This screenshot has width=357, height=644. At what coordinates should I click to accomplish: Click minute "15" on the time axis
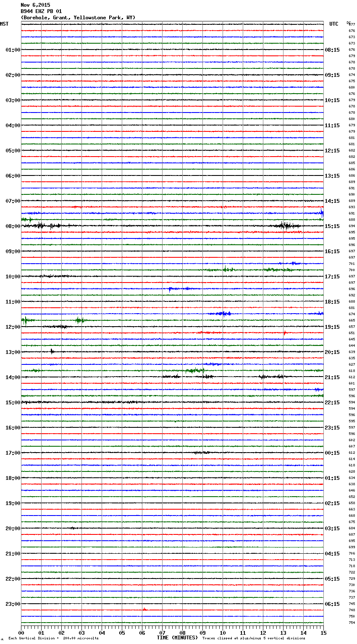323,633
